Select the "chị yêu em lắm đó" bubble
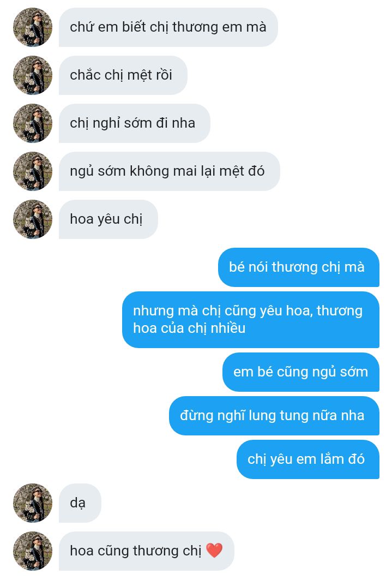 point(307,459)
